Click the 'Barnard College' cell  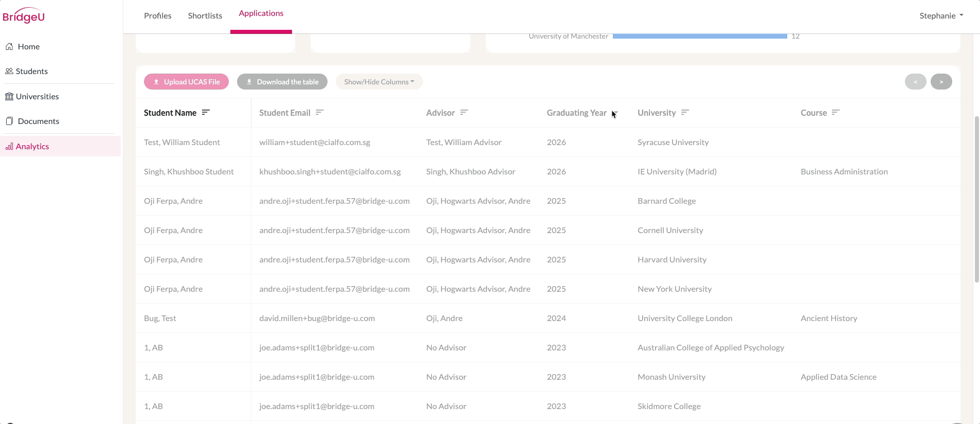tap(667, 201)
